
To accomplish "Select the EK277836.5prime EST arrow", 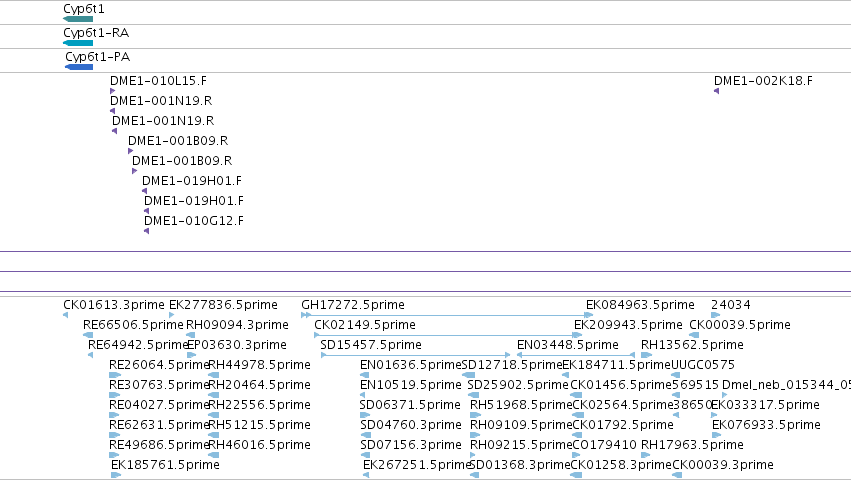I will [172, 315].
